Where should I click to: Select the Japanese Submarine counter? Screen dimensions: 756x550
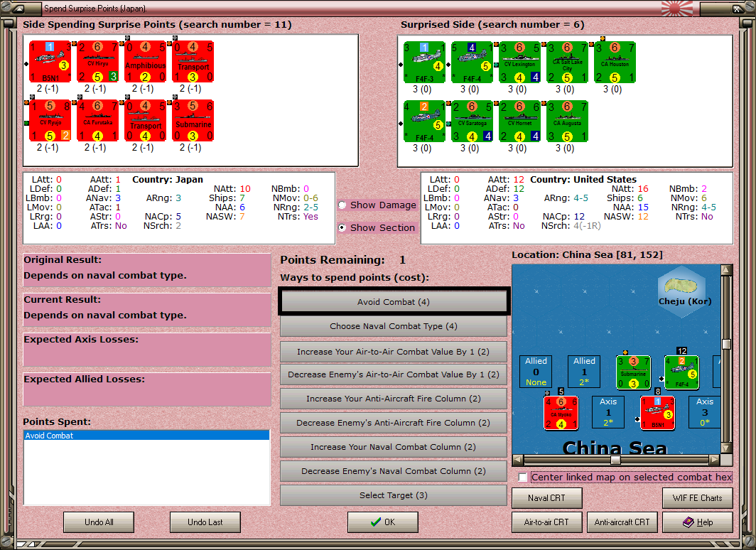click(x=193, y=121)
